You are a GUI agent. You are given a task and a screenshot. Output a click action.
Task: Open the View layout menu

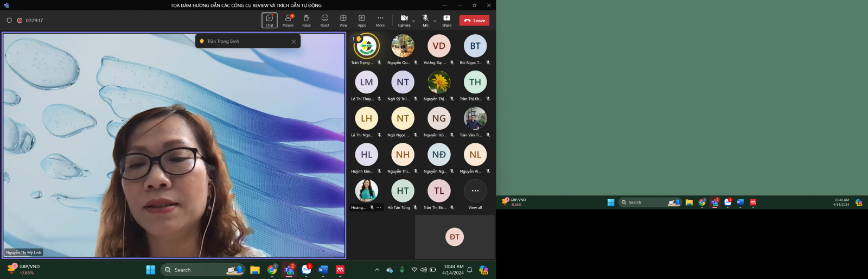tap(343, 20)
